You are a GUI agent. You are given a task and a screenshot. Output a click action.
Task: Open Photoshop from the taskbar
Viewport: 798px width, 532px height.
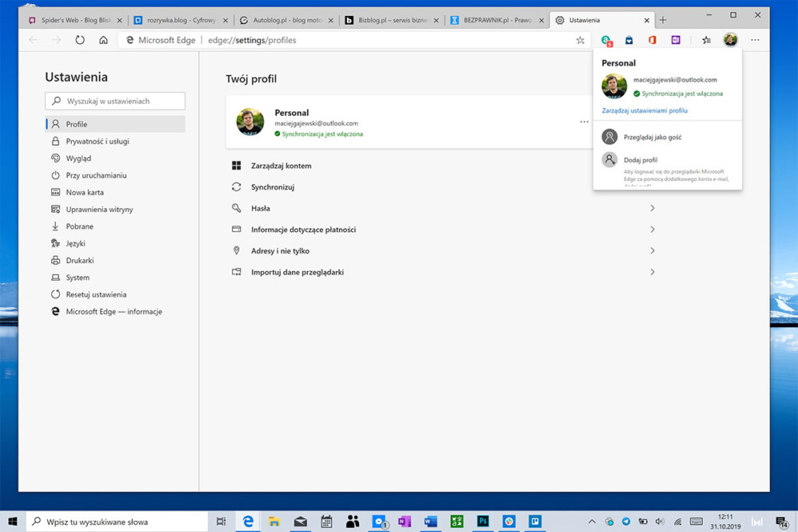point(483,522)
